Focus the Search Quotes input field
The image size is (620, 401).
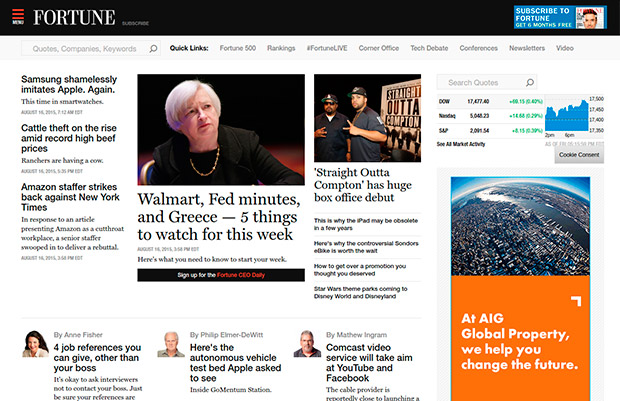coord(486,82)
